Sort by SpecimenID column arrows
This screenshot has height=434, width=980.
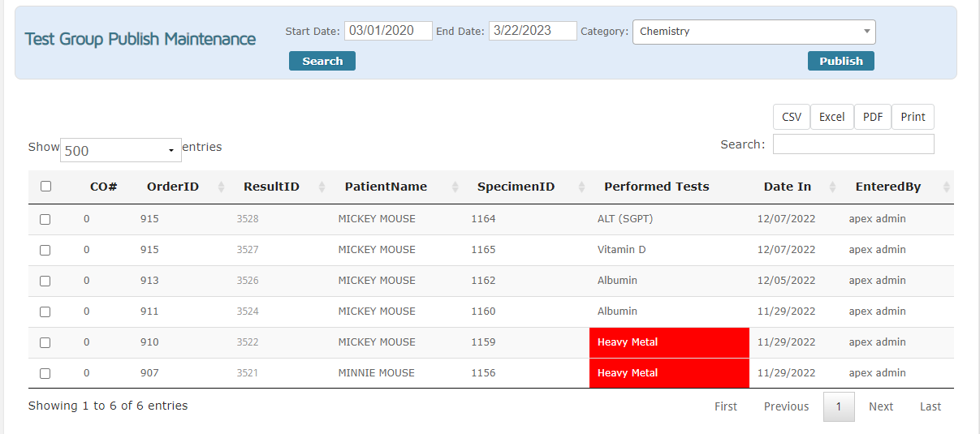tap(581, 187)
